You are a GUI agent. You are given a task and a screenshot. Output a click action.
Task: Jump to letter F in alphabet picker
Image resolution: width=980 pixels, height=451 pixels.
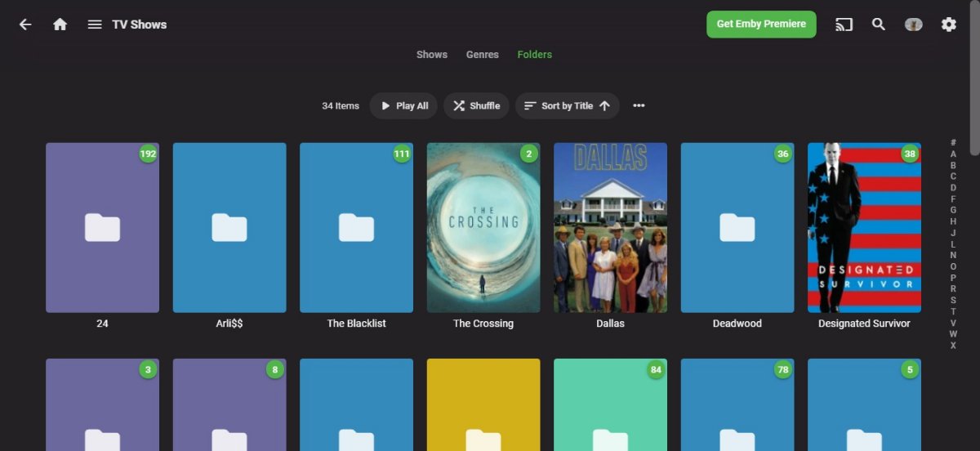pyautogui.click(x=953, y=199)
